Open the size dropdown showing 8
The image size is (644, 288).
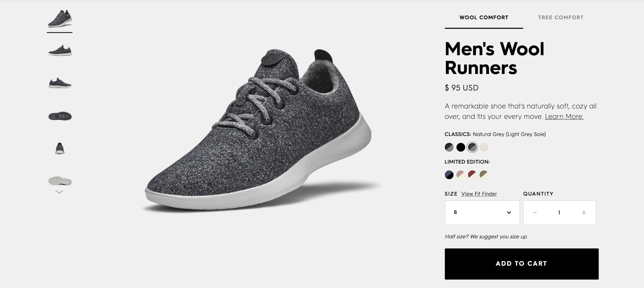[482, 212]
